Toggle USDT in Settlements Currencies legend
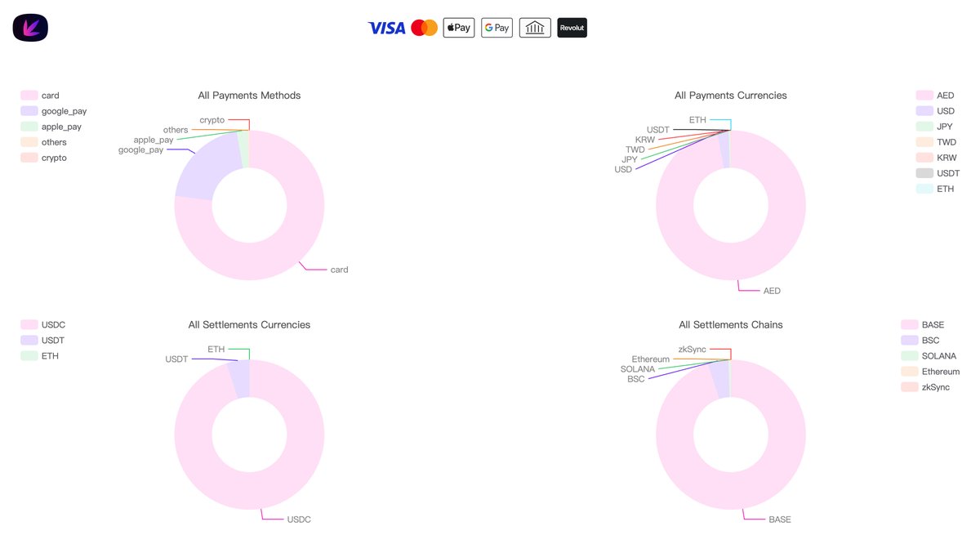The width and height of the screenshot is (980, 553). point(42,341)
